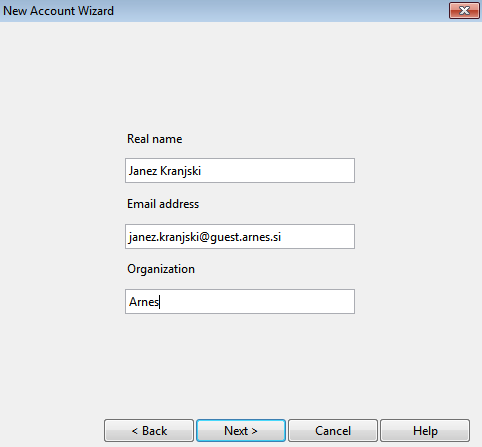Click the Next > button
Screen dimensions: 482x447
pyautogui.click(x=241, y=431)
